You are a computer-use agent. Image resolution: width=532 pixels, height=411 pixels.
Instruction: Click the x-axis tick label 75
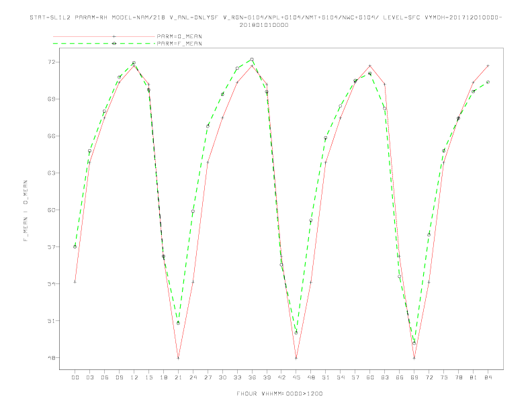[444, 377]
